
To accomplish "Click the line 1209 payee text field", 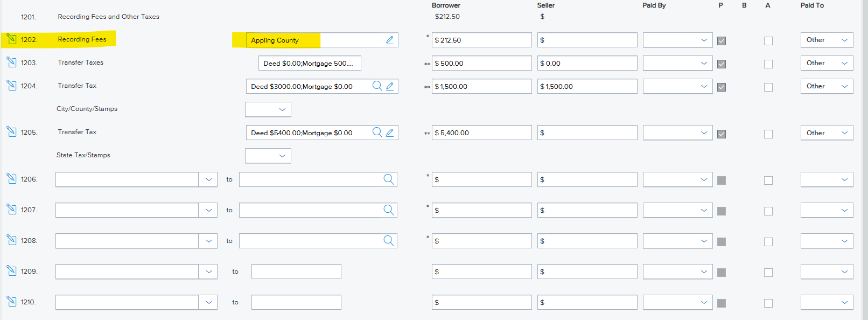I will (x=296, y=272).
